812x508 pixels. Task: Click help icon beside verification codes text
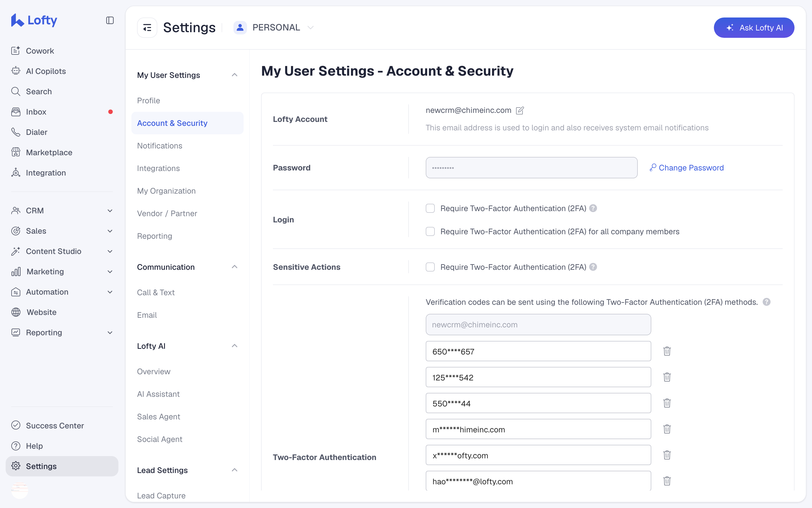point(766,302)
